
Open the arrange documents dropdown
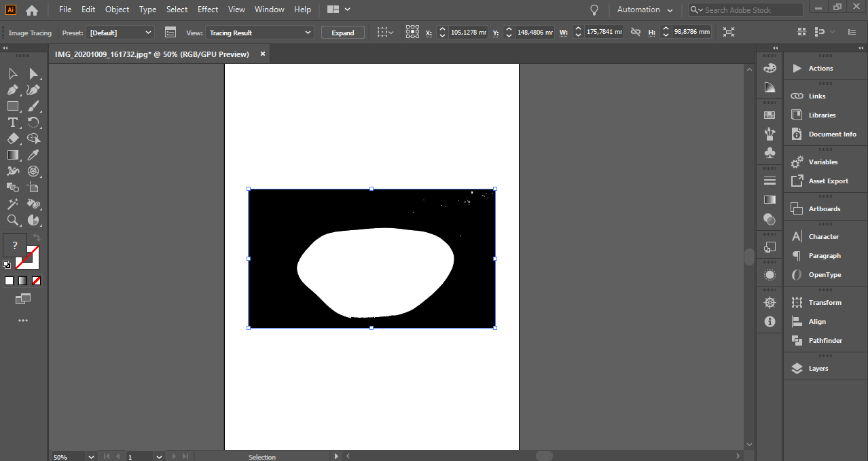click(339, 10)
